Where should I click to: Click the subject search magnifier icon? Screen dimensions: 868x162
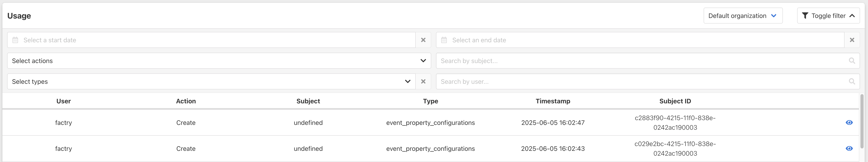click(852, 61)
